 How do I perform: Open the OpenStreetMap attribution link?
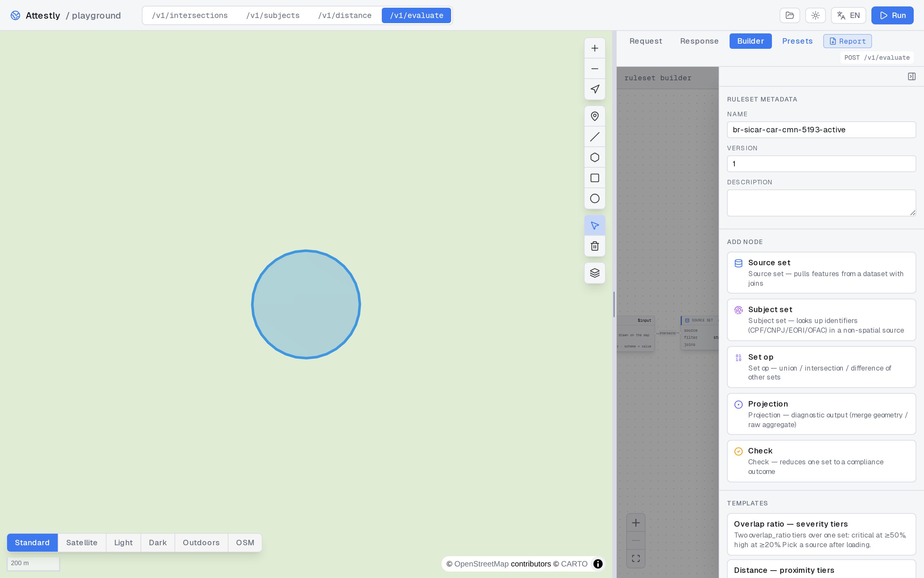pos(482,564)
